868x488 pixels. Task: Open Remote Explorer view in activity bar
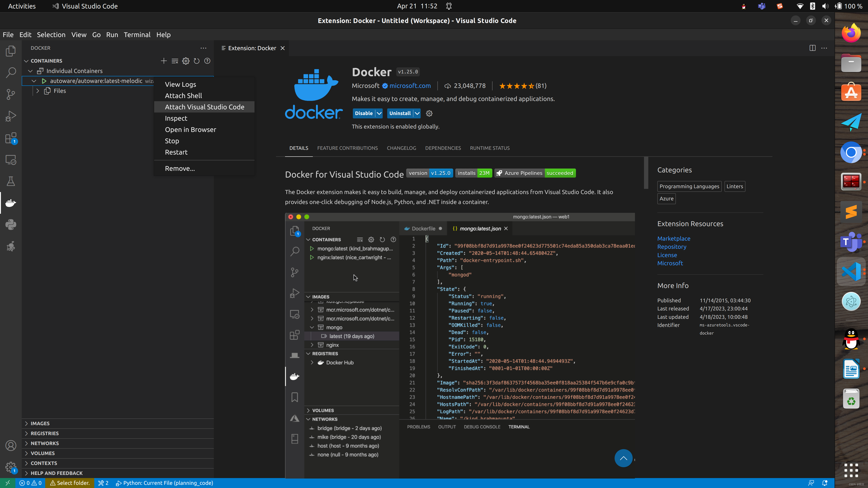pos(11,160)
